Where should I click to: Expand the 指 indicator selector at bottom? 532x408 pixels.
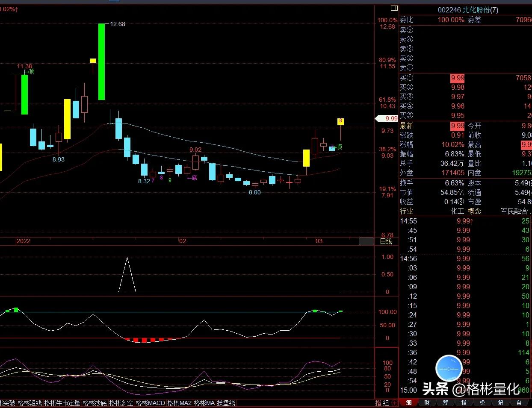pyautogui.click(x=378, y=403)
